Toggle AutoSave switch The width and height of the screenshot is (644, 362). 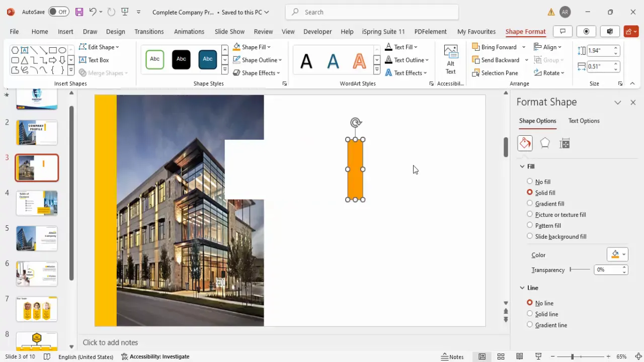point(59,12)
